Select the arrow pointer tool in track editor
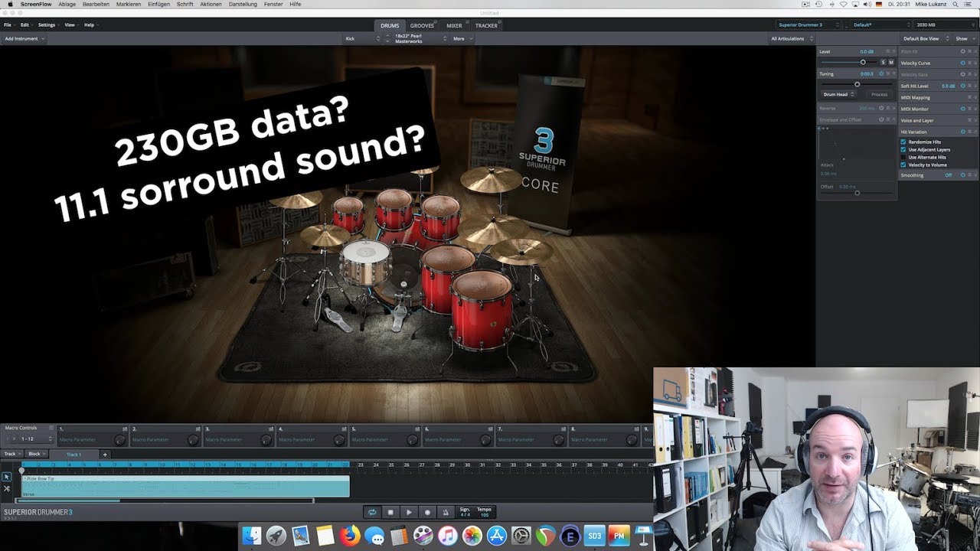The width and height of the screenshot is (980, 551). (7, 477)
